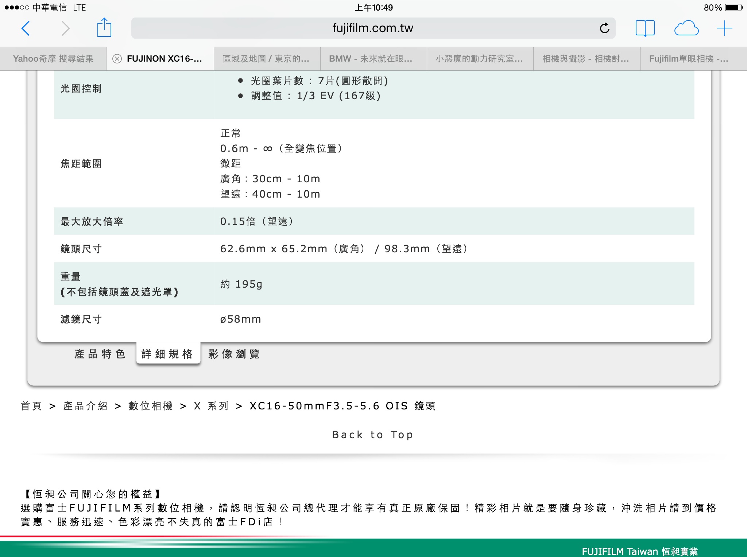Image resolution: width=747 pixels, height=560 pixels.
Task: Close the FUJINON XC16 tab
Action: pyautogui.click(x=117, y=59)
